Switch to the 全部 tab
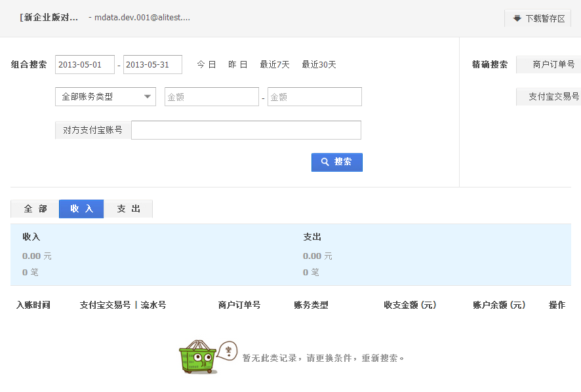 [x=35, y=209]
